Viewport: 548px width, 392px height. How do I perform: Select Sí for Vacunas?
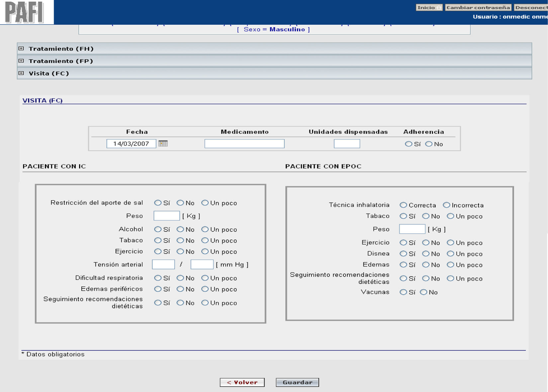(403, 292)
